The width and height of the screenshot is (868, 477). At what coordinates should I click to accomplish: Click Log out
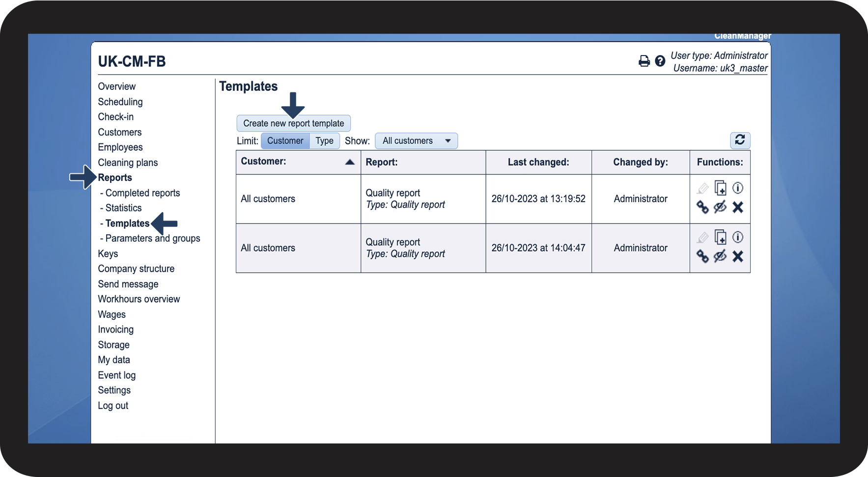pyautogui.click(x=113, y=406)
